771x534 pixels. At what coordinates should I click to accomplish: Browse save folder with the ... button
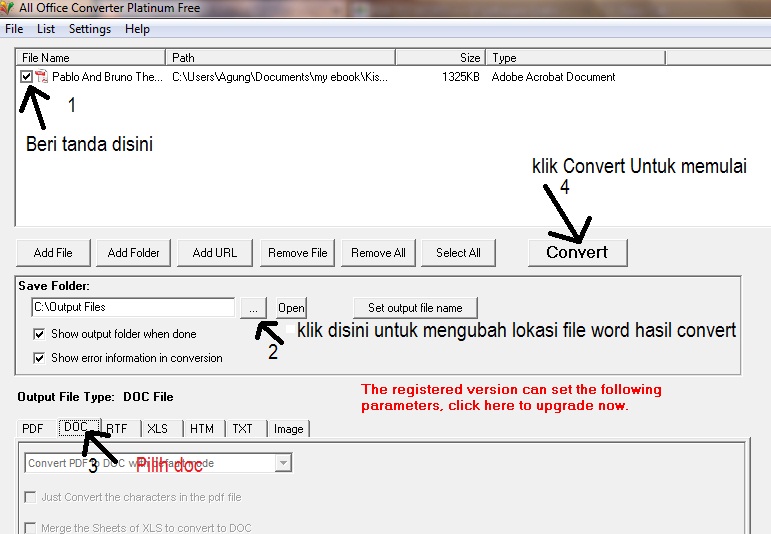253,308
